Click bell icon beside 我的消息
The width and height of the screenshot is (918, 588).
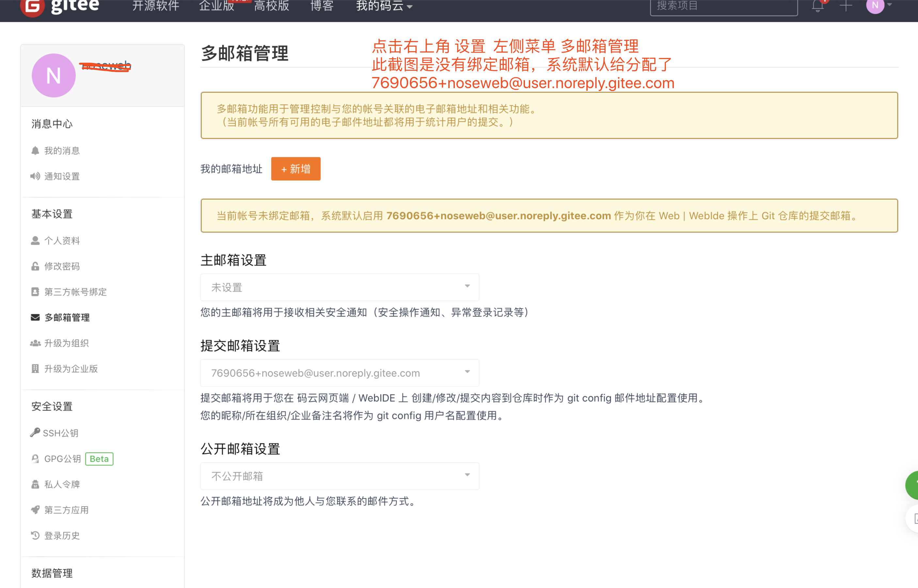click(35, 151)
